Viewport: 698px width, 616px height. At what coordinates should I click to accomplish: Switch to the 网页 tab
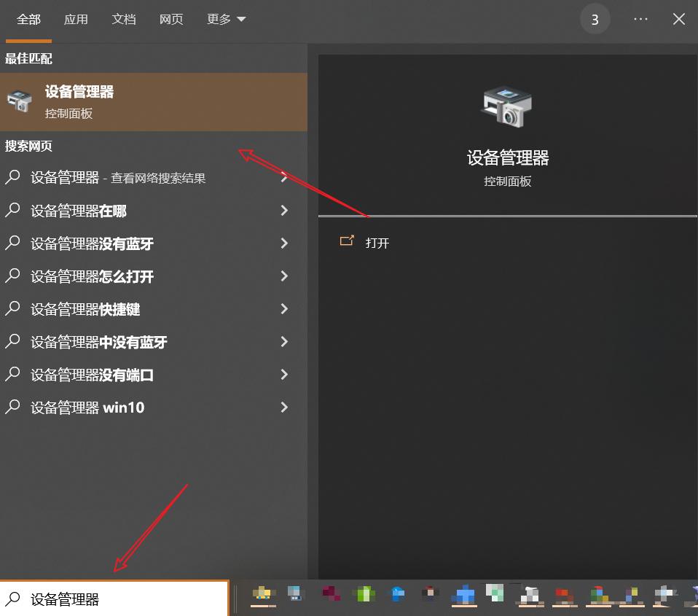pos(171,19)
